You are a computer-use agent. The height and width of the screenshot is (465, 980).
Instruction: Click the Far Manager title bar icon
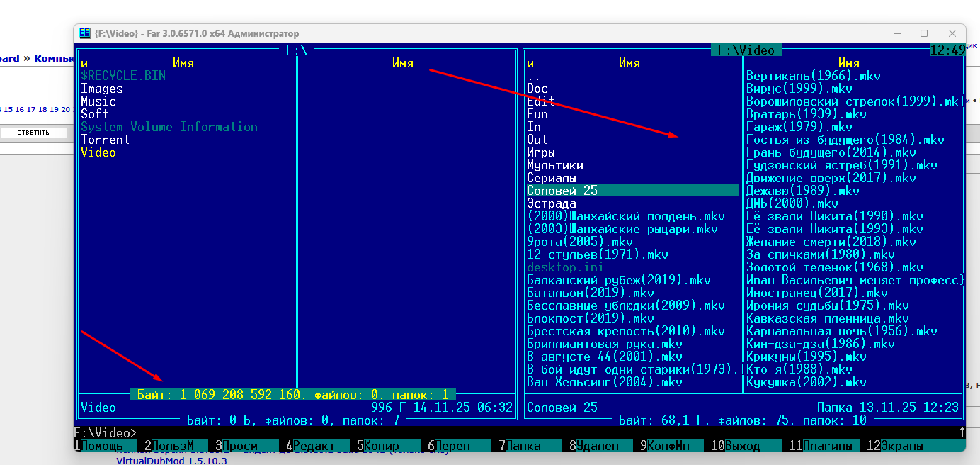coord(85,33)
